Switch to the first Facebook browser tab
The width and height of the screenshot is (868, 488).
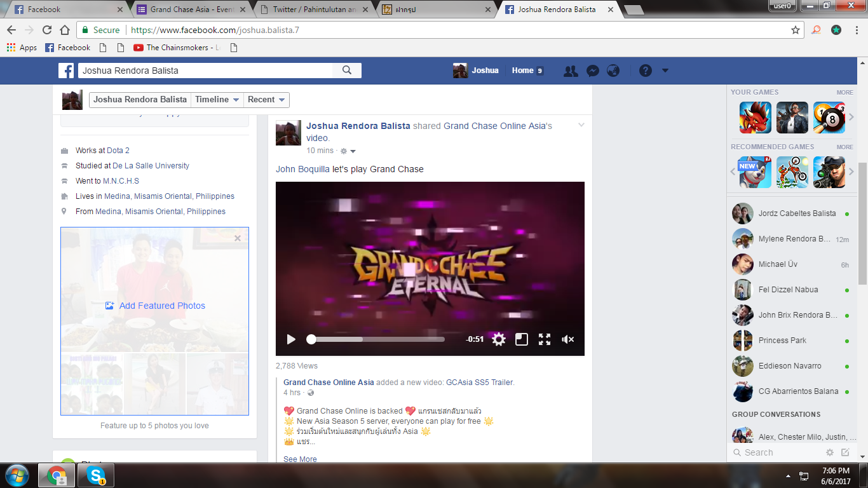pos(68,10)
